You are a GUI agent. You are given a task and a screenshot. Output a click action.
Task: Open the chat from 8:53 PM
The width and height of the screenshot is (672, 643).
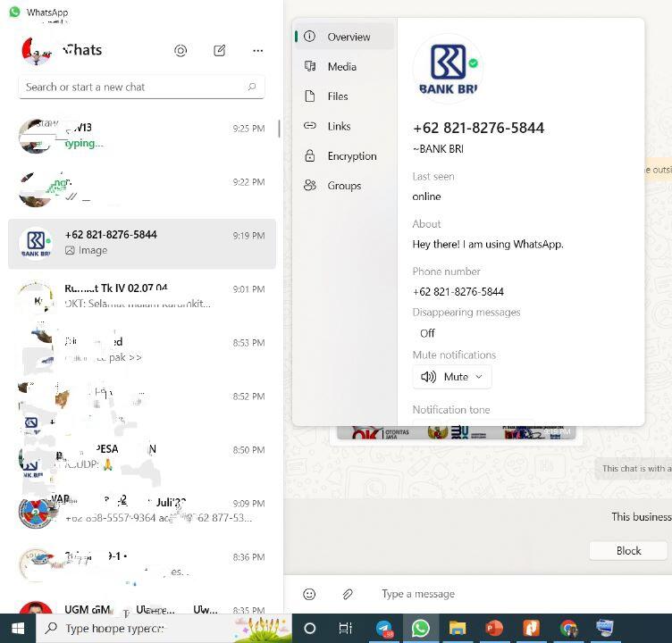(x=142, y=351)
